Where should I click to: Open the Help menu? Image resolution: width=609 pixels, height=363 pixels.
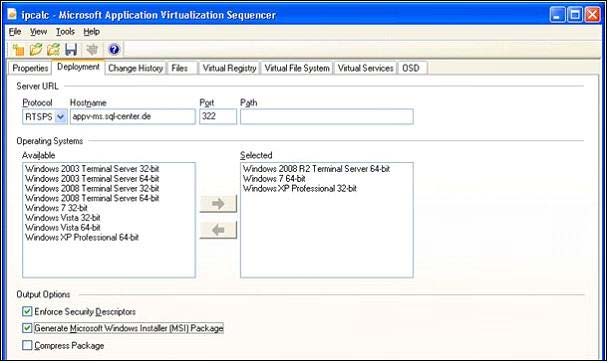pos(92,32)
